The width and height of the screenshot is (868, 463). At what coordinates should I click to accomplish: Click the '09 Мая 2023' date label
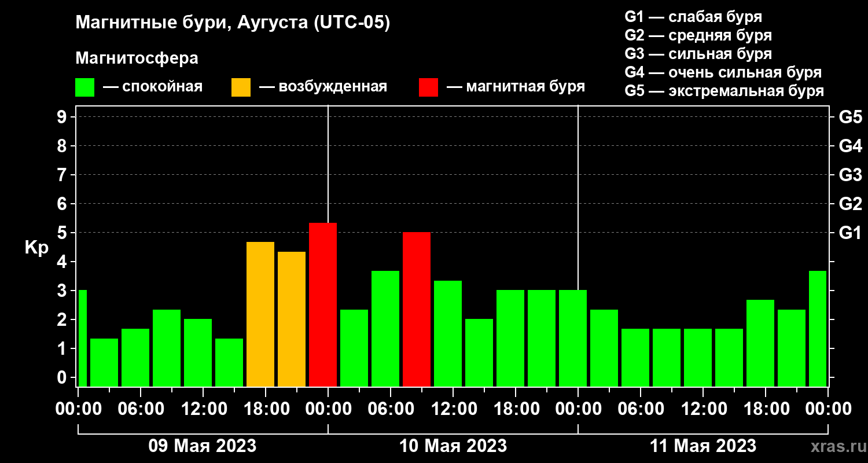[x=203, y=446]
